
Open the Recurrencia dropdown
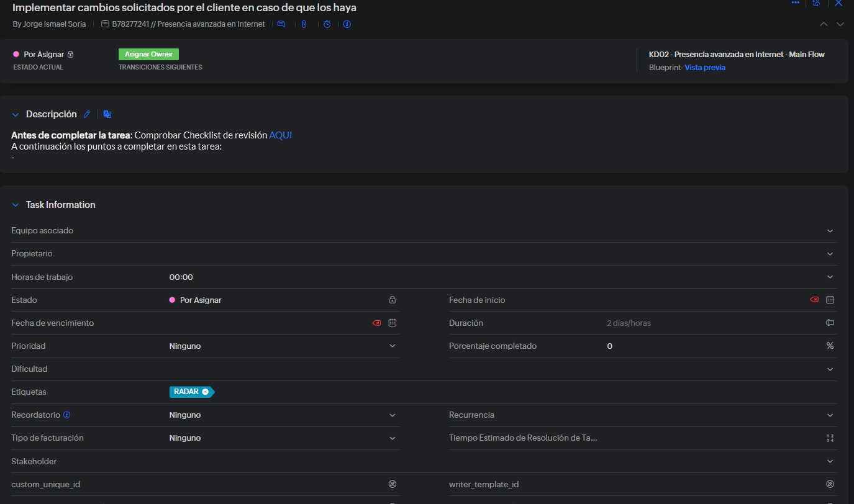tap(830, 415)
